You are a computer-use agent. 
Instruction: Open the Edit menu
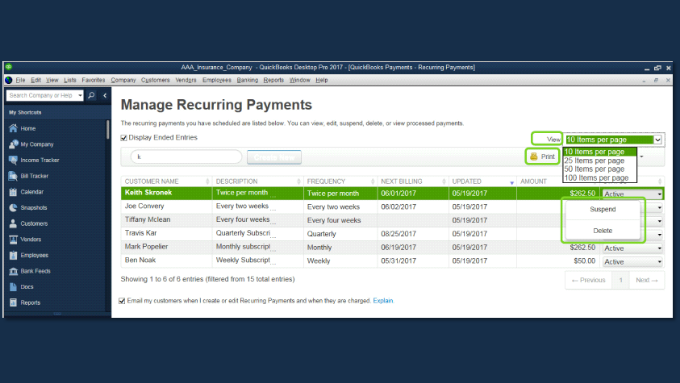(x=36, y=80)
